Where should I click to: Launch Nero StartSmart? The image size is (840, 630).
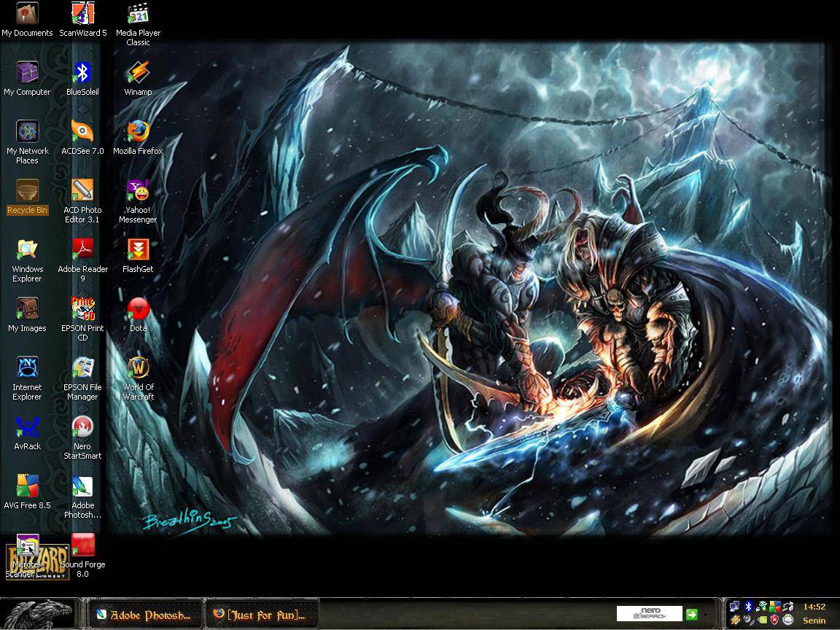(82, 437)
